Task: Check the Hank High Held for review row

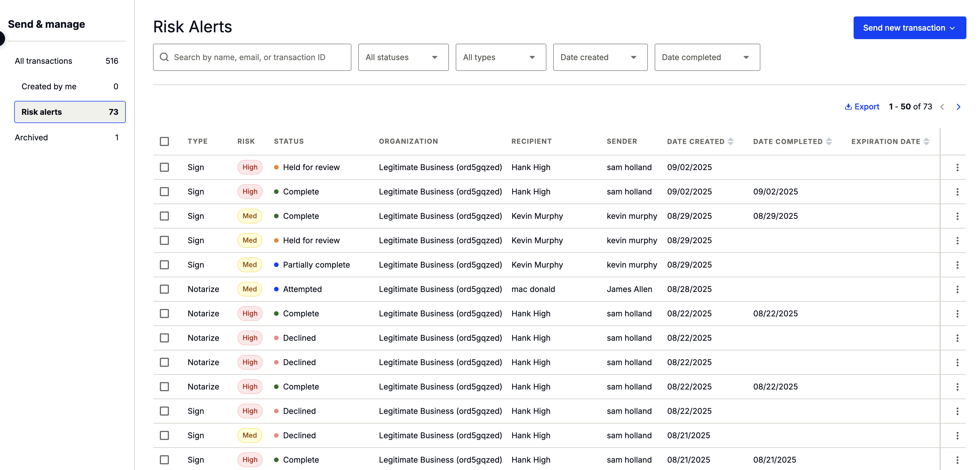Action: (164, 168)
